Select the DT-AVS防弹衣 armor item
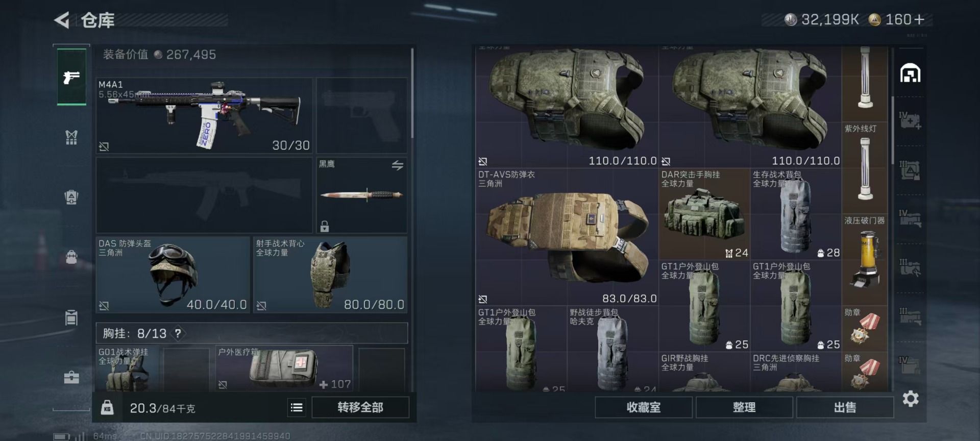Image resolution: width=980 pixels, height=441 pixels. (x=567, y=237)
